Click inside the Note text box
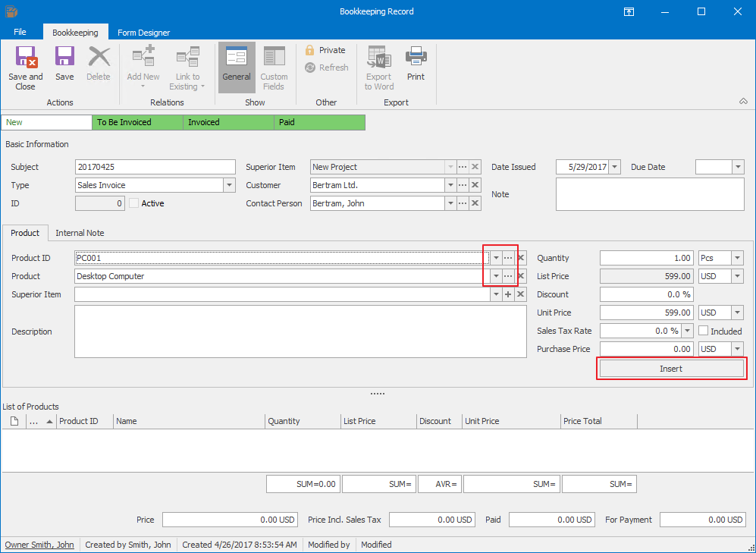Screen dimensions: 756x553 tap(650, 194)
